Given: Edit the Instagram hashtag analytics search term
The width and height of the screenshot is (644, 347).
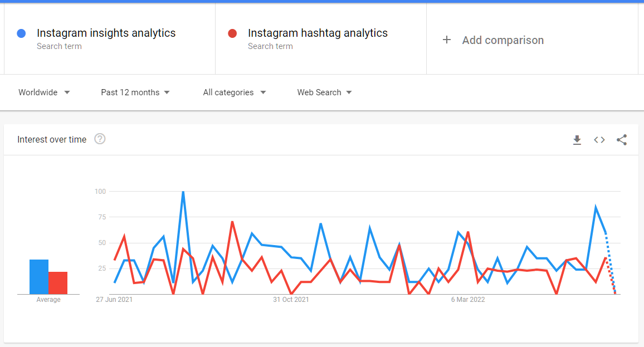Looking at the screenshot, I should tap(318, 33).
